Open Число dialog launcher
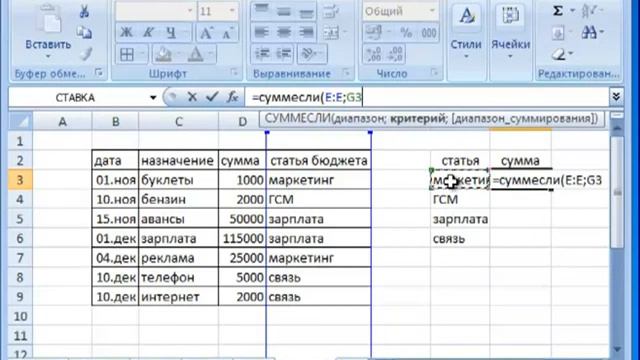The height and width of the screenshot is (360, 640). 434,73
